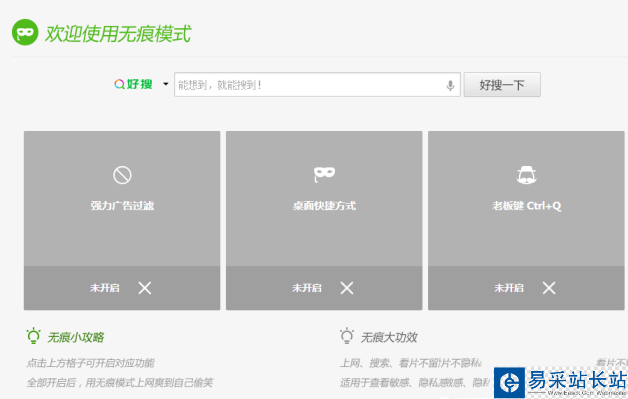Click X icon on 老板键 card
This screenshot has height=399, width=628.
click(549, 288)
